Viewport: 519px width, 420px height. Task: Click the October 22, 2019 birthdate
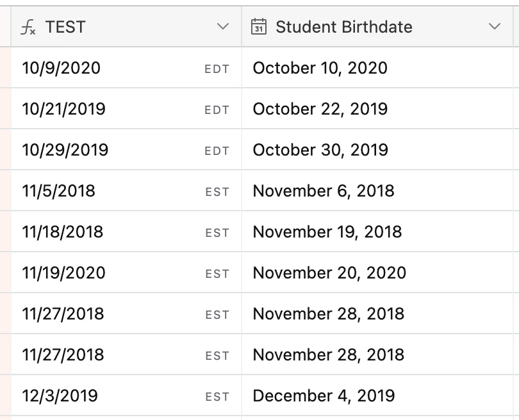320,109
